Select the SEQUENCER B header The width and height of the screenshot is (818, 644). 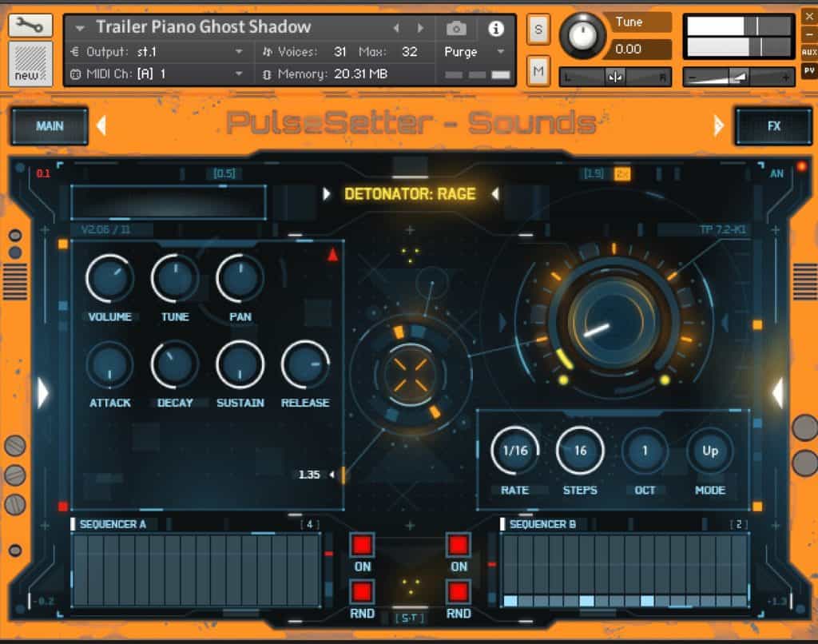coord(542,524)
